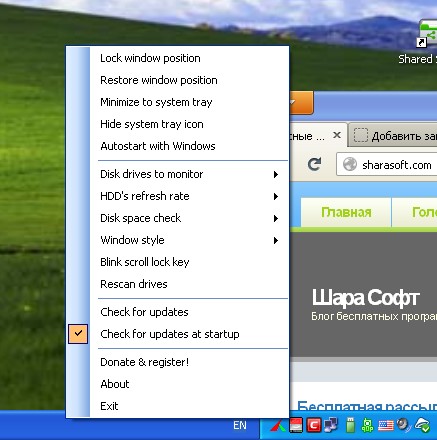Choose Rescan drives from menu
The image size is (437, 440).
[177, 284]
